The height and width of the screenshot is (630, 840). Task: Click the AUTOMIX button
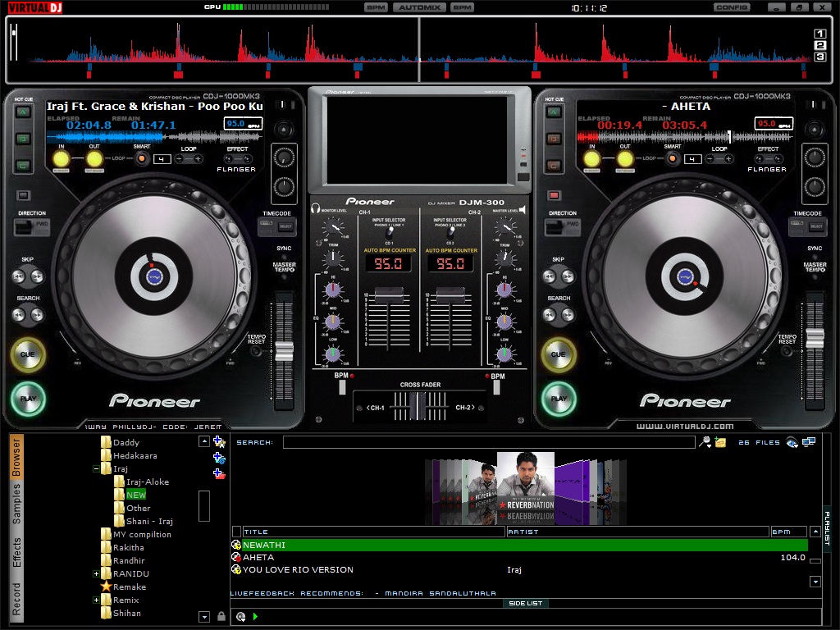(x=419, y=7)
